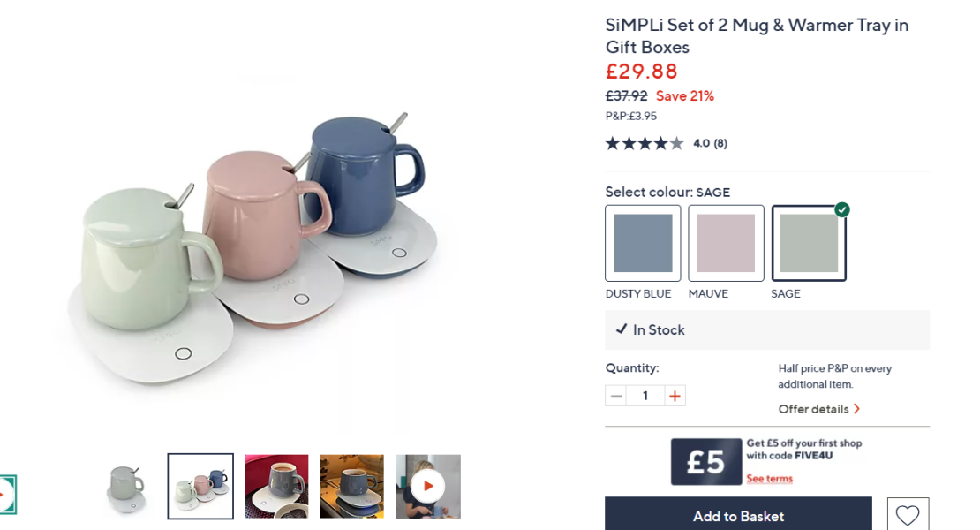Viewport: 980px width, 530px height.
Task: Increase quantity with the plus button
Action: (x=675, y=396)
